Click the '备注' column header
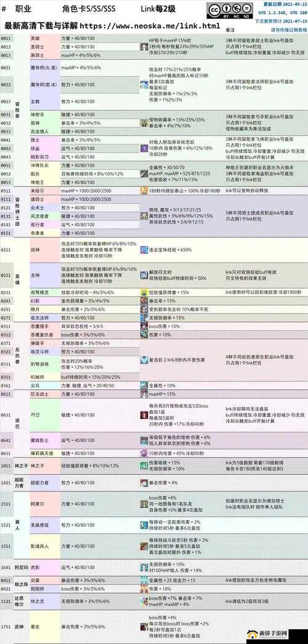Viewport: 308px width, 644px height. (x=230, y=30)
